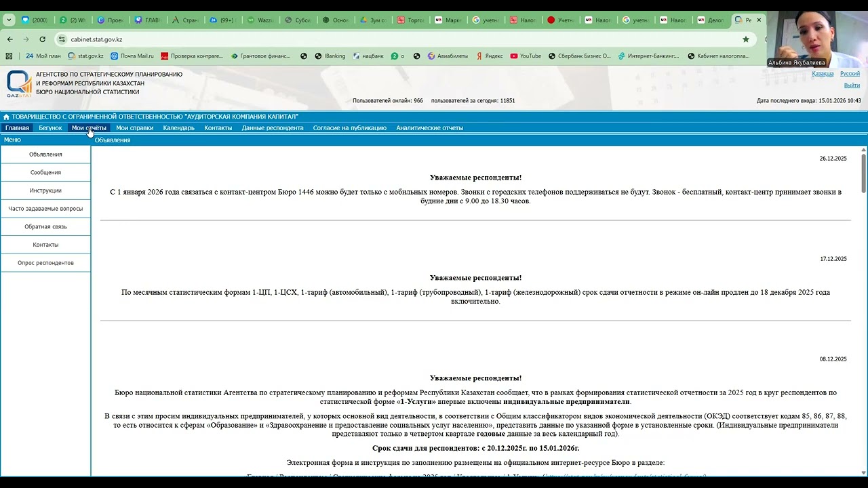The width and height of the screenshot is (868, 488).
Task: Open the Данные респондента menu item
Action: [273, 127]
